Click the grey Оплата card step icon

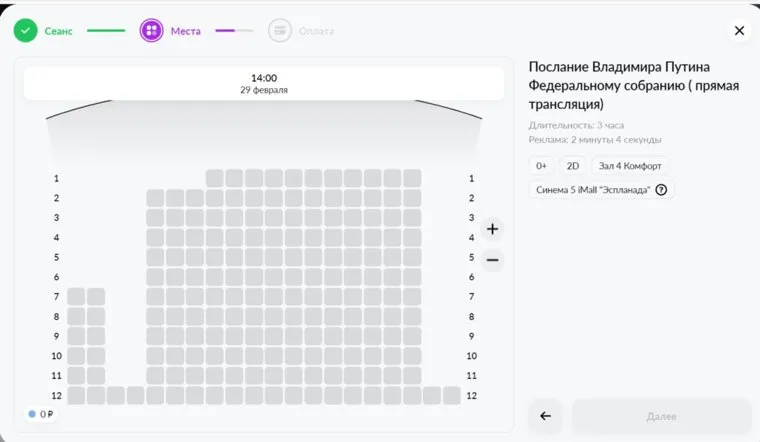(280, 31)
